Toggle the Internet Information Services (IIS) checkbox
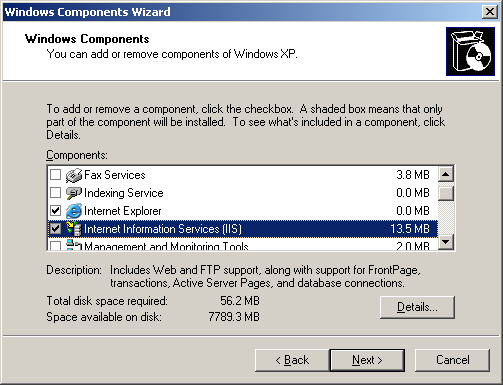The height and width of the screenshot is (385, 503). coord(55,229)
